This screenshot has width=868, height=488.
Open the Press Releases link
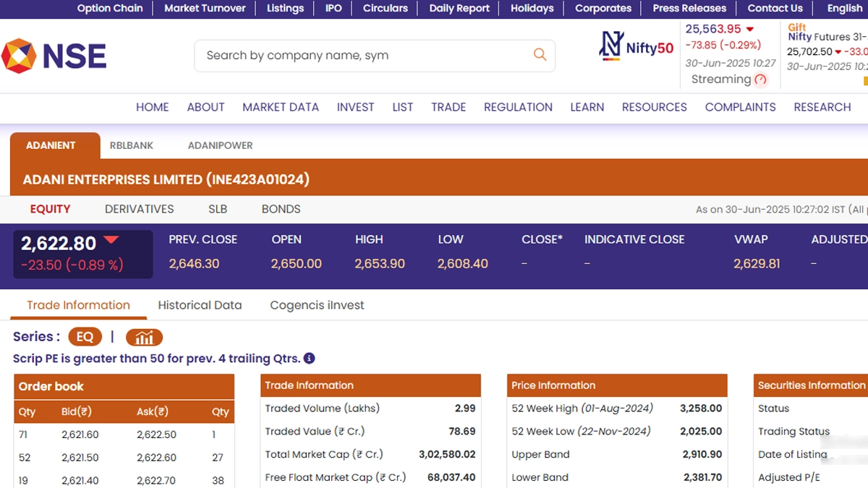pos(689,9)
